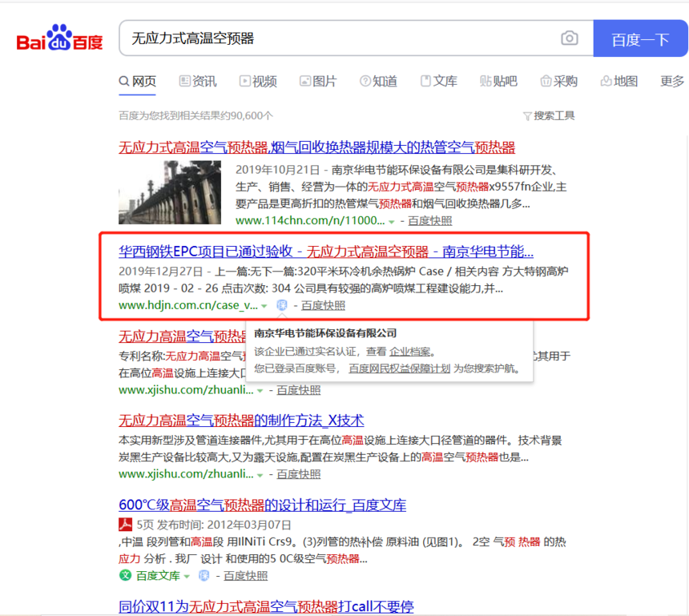
Task: Open first www.xjishu.com/zhuanli result URL
Action: click(186, 390)
